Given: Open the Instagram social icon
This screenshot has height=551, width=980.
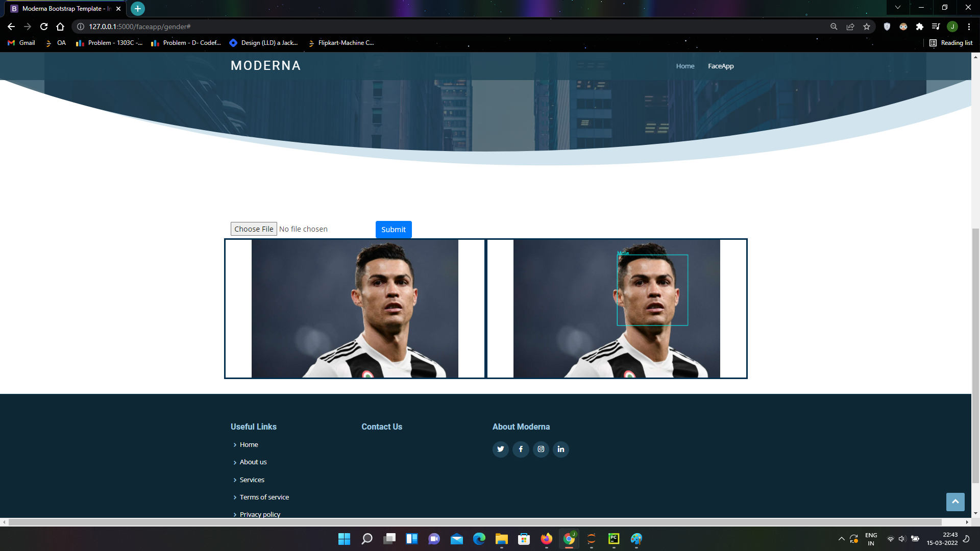Looking at the screenshot, I should coord(541,449).
